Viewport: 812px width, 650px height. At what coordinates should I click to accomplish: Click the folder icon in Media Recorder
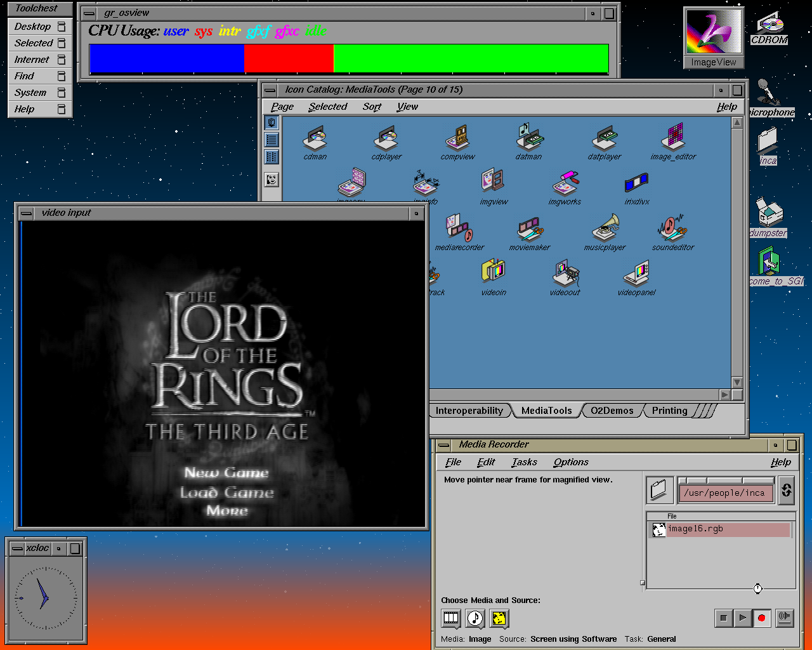click(x=659, y=489)
